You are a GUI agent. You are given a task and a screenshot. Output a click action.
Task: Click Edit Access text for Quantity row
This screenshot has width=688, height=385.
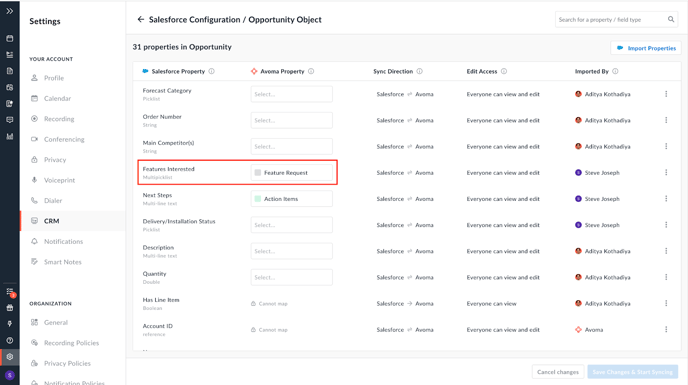coord(503,277)
